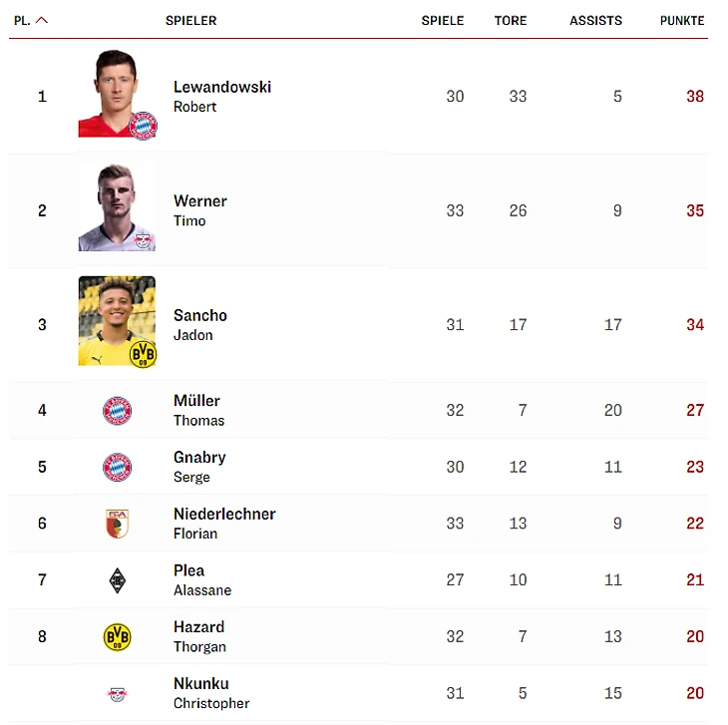
Task: Open Werner Timo player link
Action: pyautogui.click(x=199, y=209)
